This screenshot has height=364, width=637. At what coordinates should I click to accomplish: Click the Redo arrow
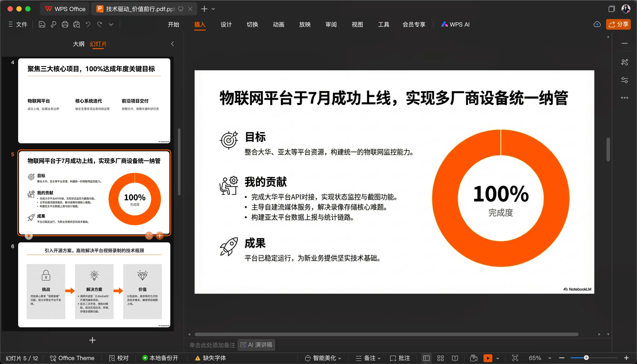[x=100, y=25]
